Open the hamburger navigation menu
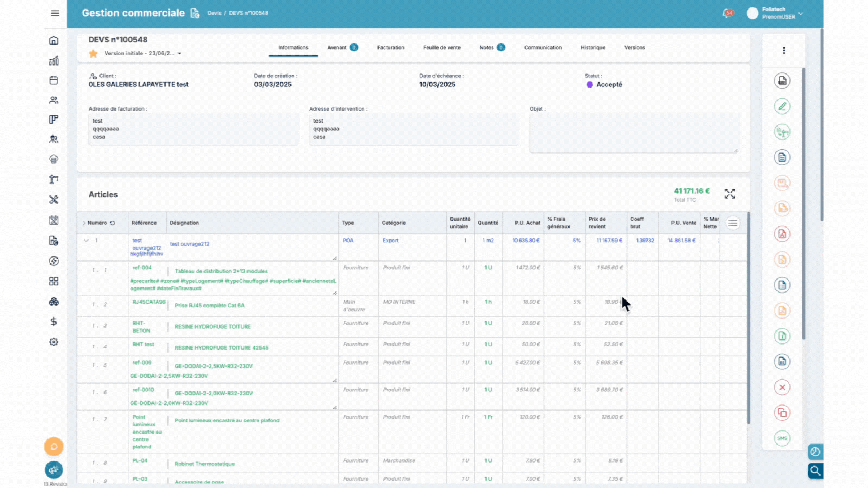868x488 pixels. point(55,13)
